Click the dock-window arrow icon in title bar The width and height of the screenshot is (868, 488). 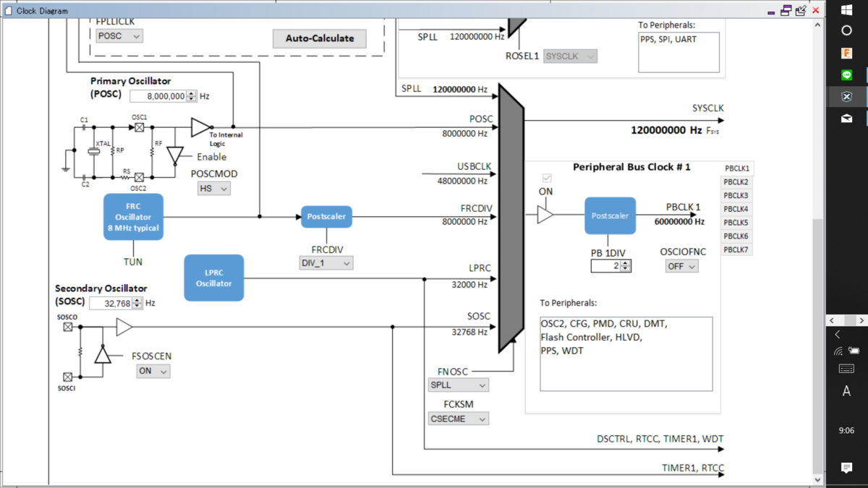tap(801, 11)
